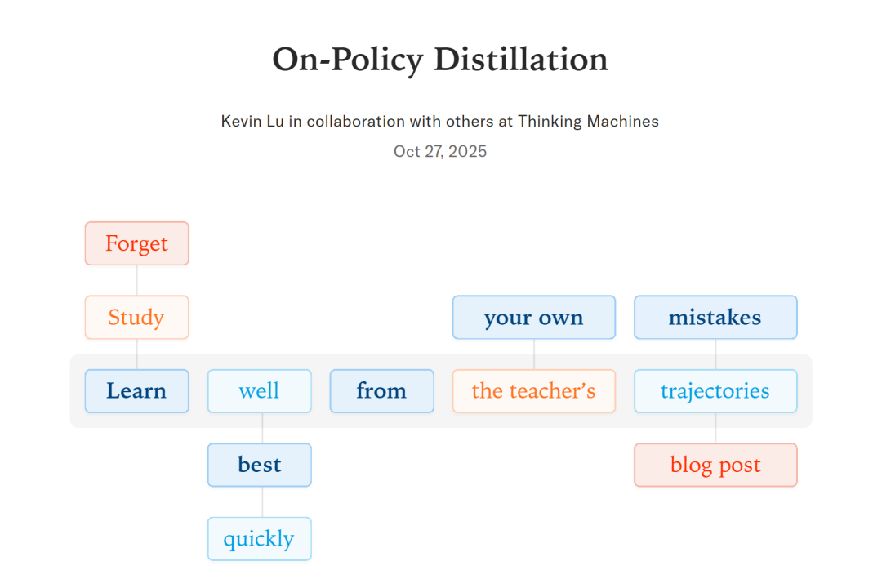Select the "trajectories" word box
The height and width of the screenshot is (588, 882).
click(715, 391)
